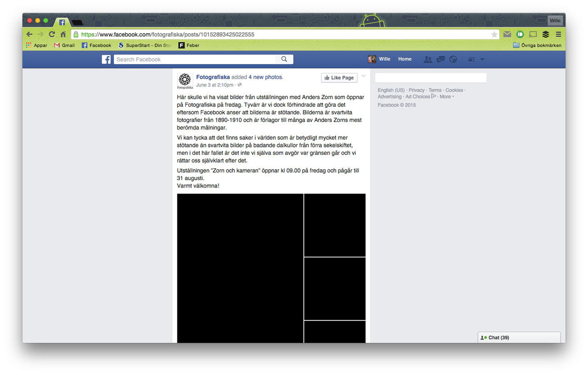This screenshot has width=588, height=375.
Task: Open the Facebook bookmark
Action: [x=96, y=45]
